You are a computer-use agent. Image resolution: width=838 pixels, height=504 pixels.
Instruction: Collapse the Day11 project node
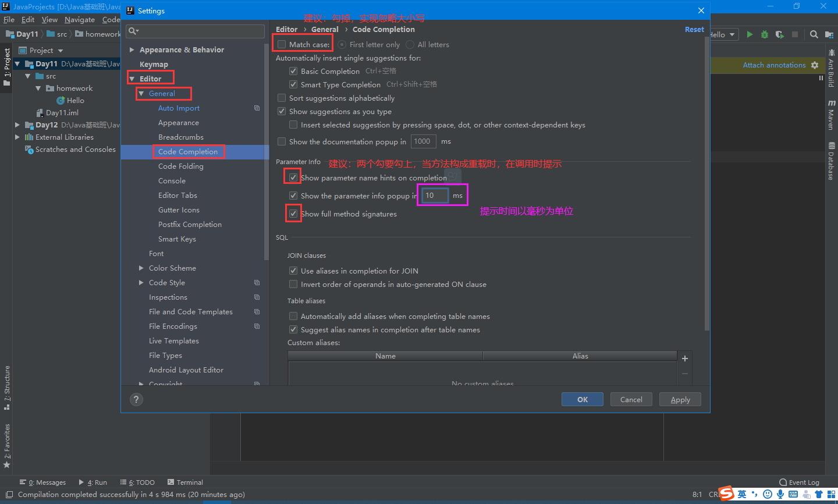[x=17, y=64]
